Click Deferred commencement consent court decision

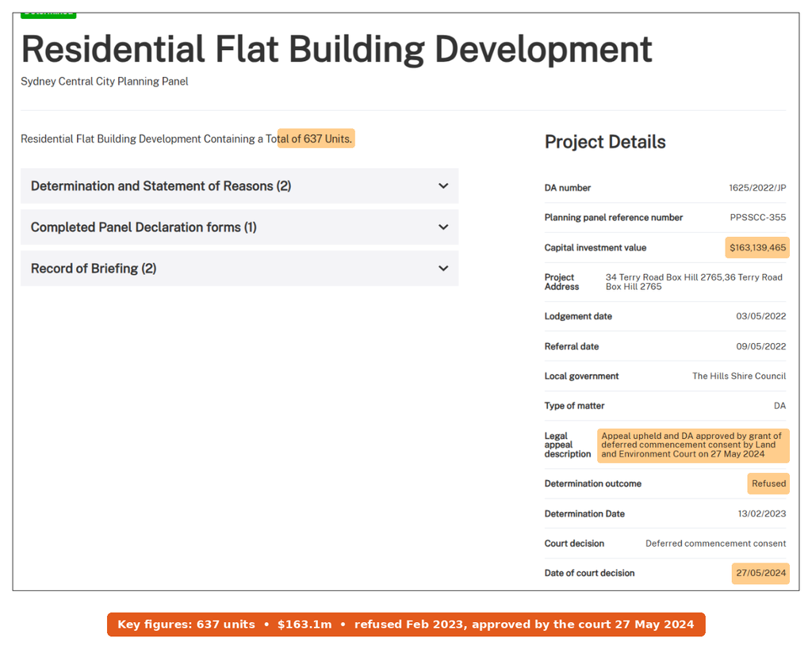[716, 544]
